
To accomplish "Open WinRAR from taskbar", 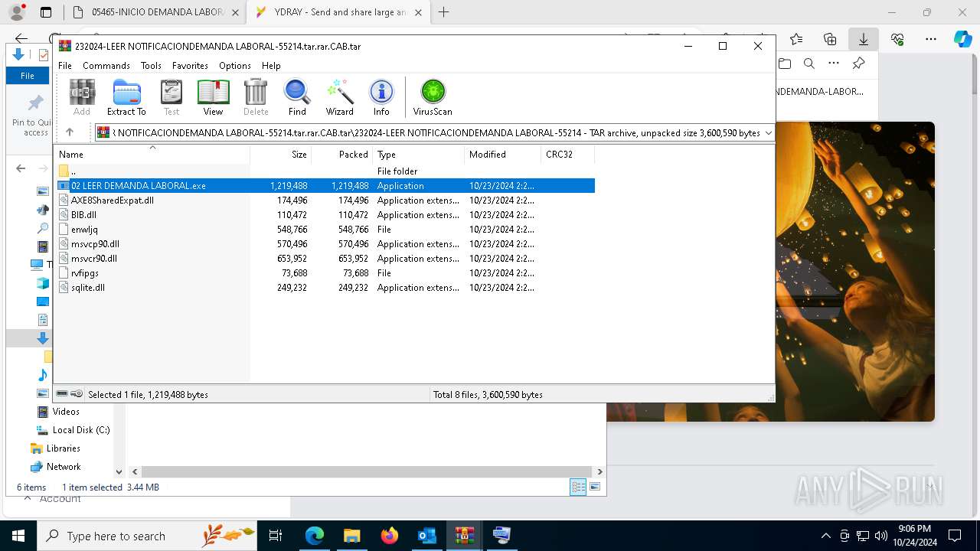I will coord(465,536).
